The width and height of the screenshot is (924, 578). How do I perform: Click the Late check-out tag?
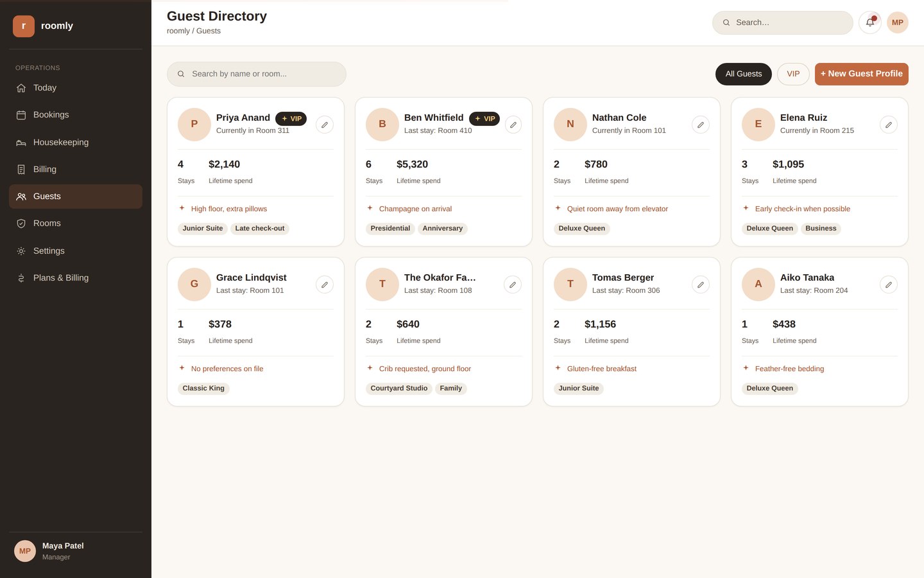pyautogui.click(x=260, y=229)
